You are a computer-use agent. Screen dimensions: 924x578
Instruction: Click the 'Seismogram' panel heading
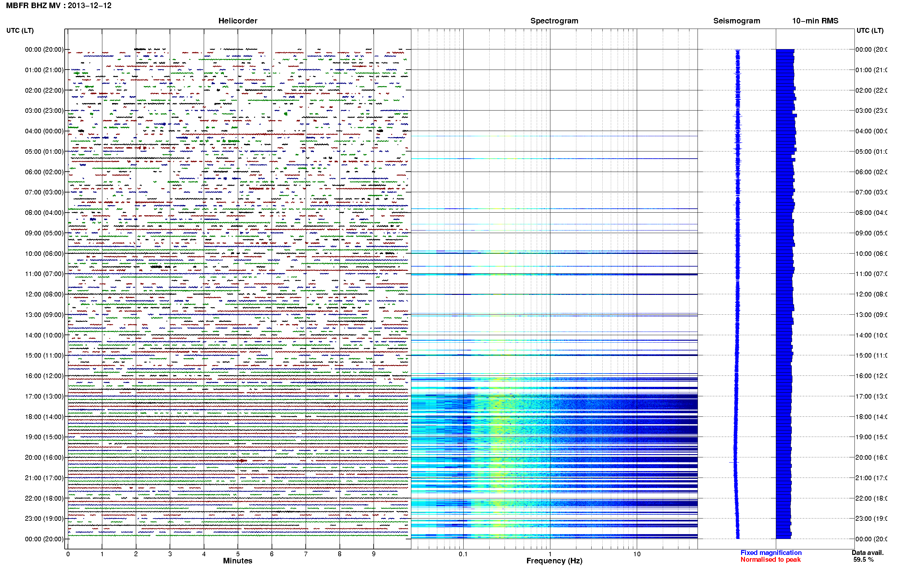point(737,21)
